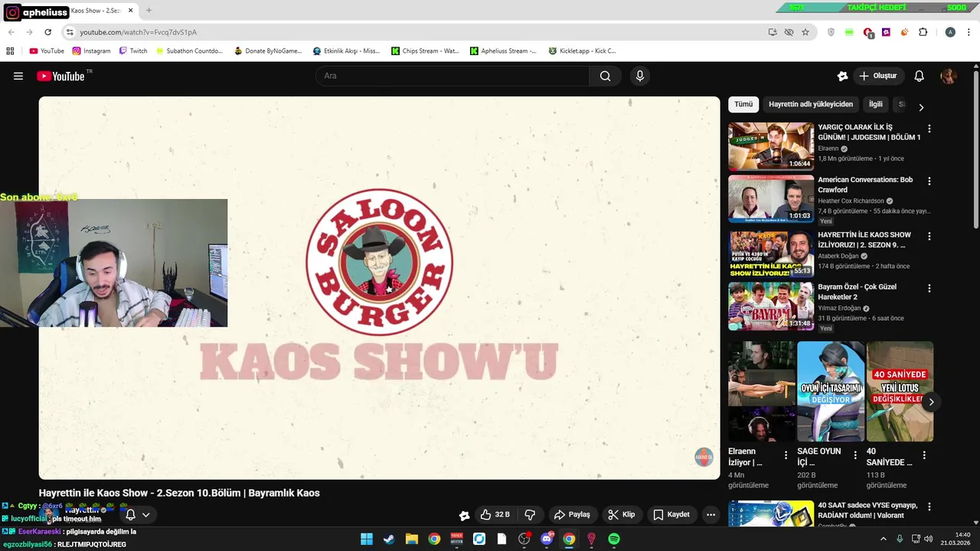This screenshot has height=551, width=980.
Task: Click the install app icon in address bar
Action: click(773, 32)
